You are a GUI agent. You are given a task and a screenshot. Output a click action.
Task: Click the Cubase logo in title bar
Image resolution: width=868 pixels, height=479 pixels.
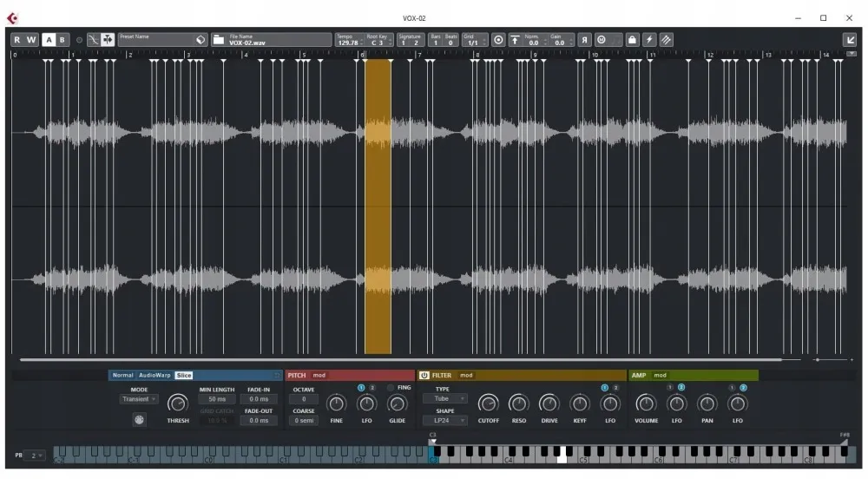coord(13,18)
